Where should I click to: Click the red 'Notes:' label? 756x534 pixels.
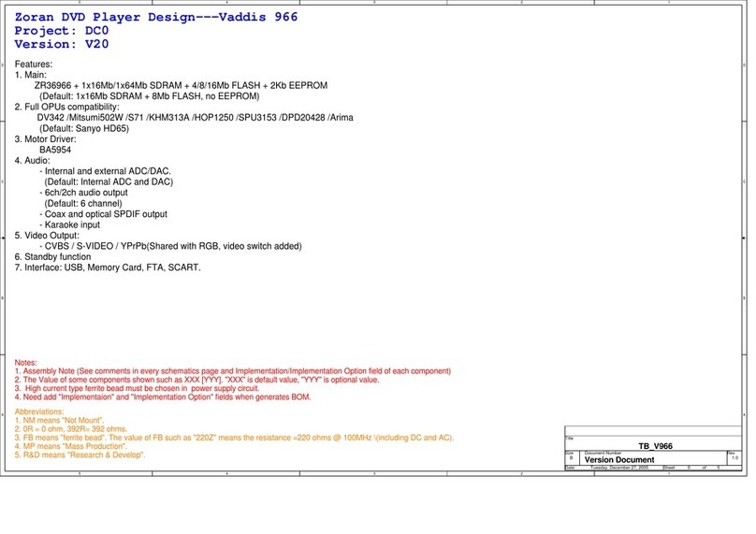25,363
